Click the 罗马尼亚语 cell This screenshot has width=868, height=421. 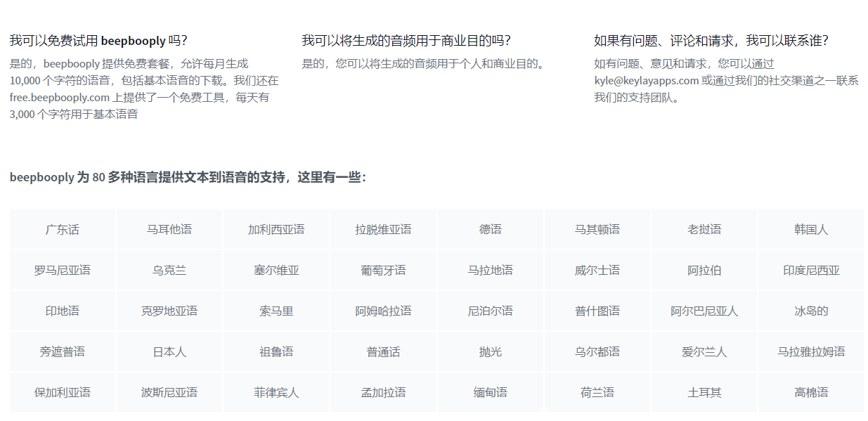pos(63,270)
